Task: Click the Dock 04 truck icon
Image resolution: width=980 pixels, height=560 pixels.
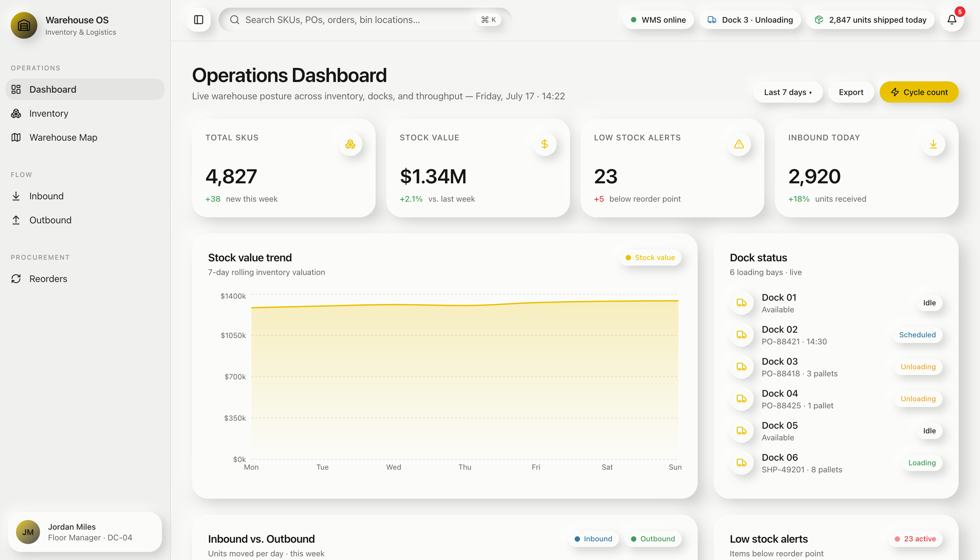Action: pos(742,399)
